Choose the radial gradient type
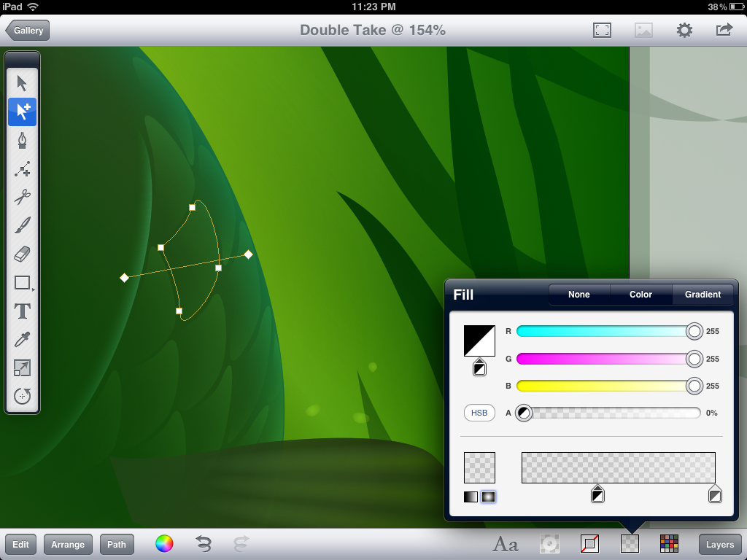Image resolution: width=747 pixels, height=560 pixels. tap(488, 497)
